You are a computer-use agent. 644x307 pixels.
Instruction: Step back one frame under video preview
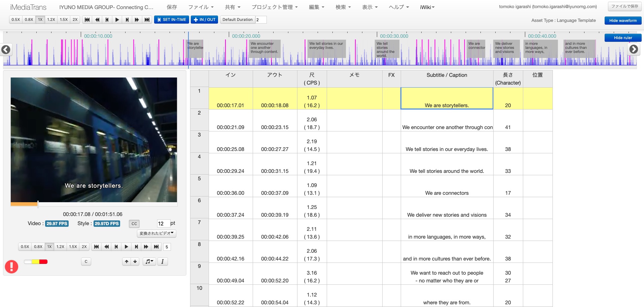tap(116, 247)
